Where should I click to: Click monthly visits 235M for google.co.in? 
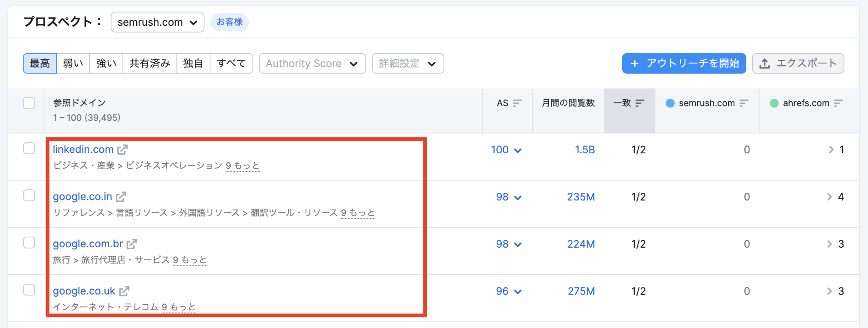click(581, 197)
